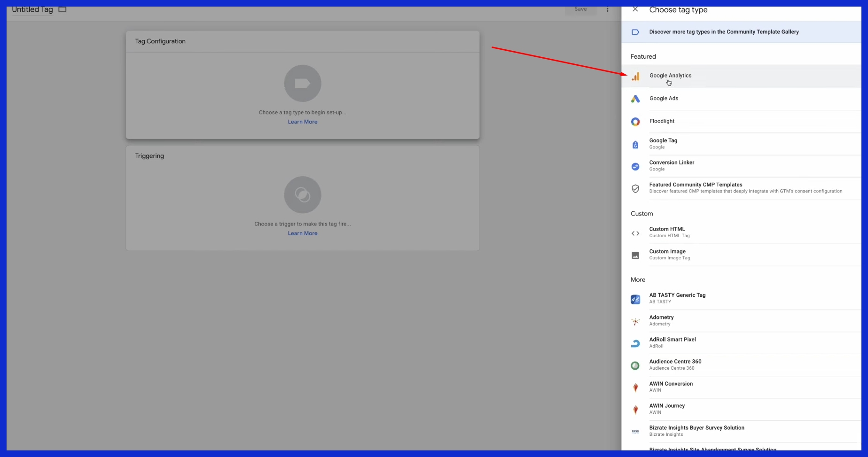This screenshot has height=457, width=868.
Task: Select Google Analytics tag type
Action: point(741,76)
